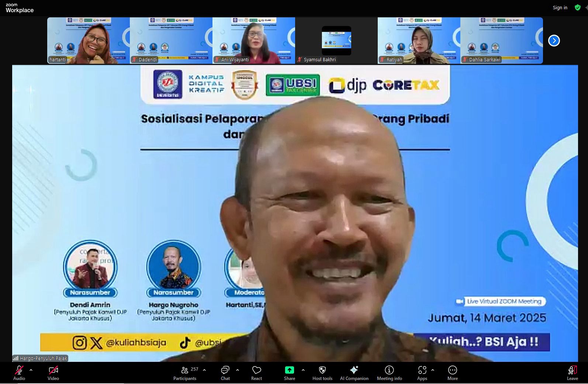Leave the meeting
This screenshot has height=384, width=588.
[x=572, y=373]
